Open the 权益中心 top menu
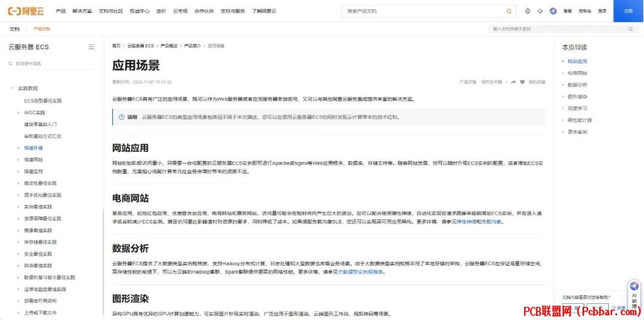The height and width of the screenshot is (320, 644). (140, 11)
